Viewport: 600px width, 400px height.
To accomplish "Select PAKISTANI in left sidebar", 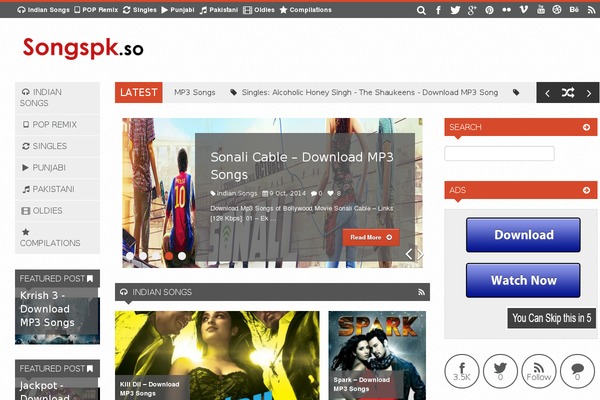I will (x=57, y=189).
